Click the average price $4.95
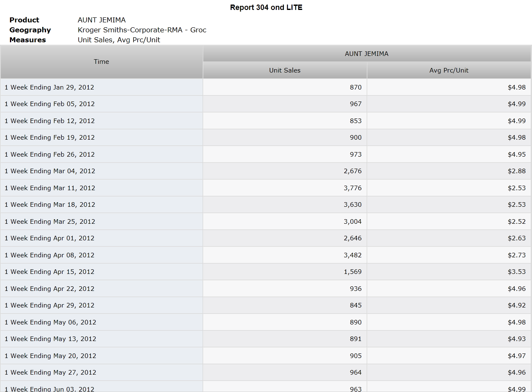Screen dimensions: 532x392 tap(517, 155)
